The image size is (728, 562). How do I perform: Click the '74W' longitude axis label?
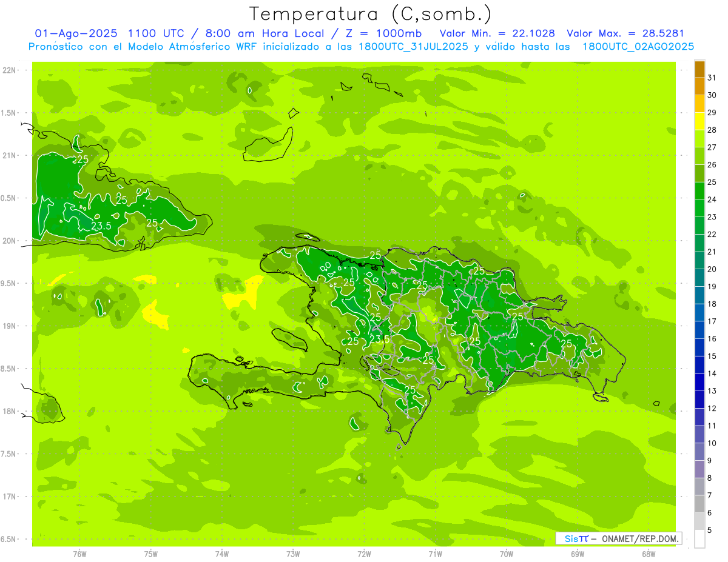pyautogui.click(x=222, y=554)
